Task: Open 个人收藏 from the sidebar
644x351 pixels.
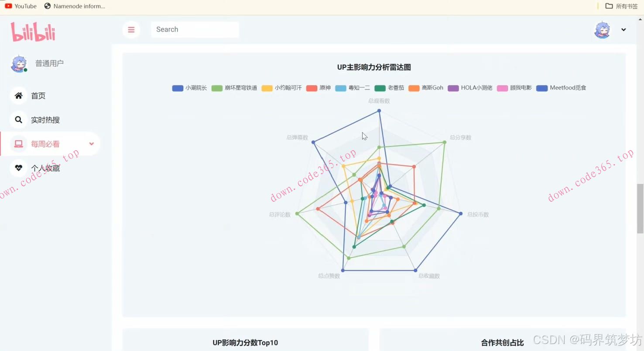Action: point(46,168)
